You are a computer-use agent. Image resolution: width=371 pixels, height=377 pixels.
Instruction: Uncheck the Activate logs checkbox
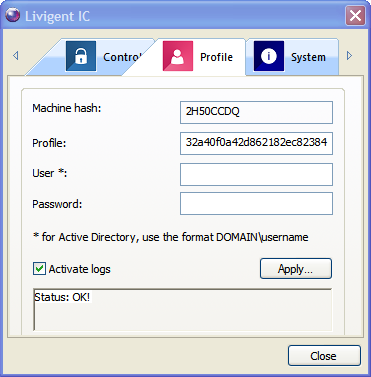point(39,268)
